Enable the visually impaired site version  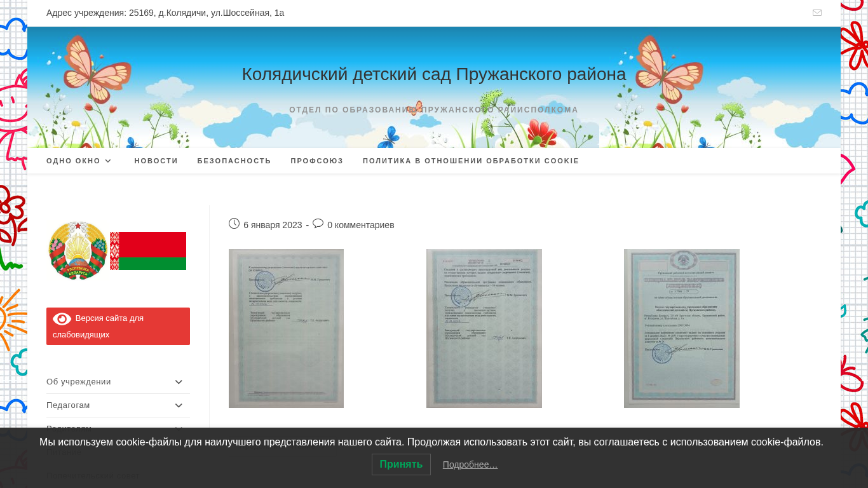118,326
